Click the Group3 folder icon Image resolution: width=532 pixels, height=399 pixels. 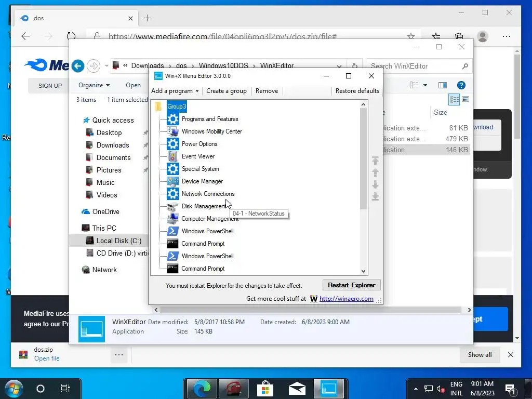[x=158, y=107]
